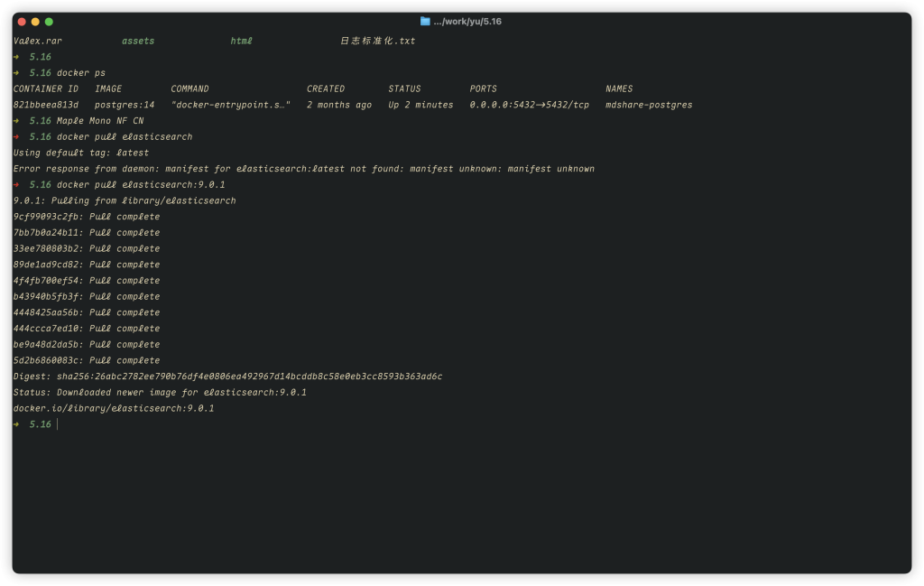Minimize the terminal with the yellow button
This screenshot has height=586, width=924.
point(35,21)
